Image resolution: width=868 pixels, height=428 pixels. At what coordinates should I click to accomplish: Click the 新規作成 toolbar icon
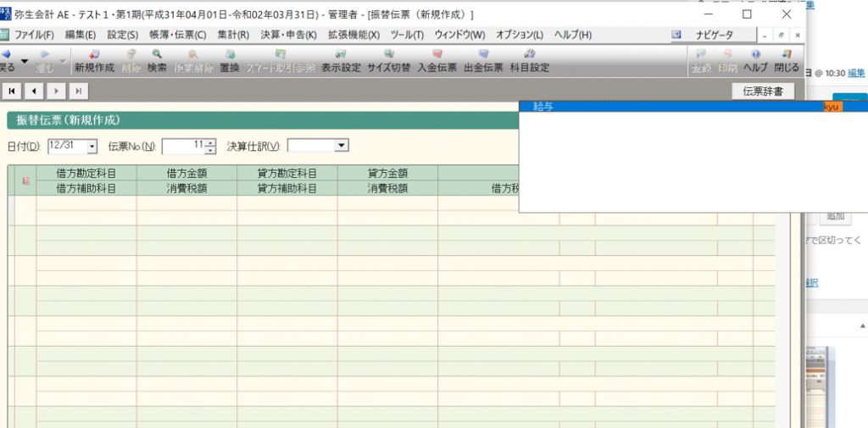click(x=94, y=61)
